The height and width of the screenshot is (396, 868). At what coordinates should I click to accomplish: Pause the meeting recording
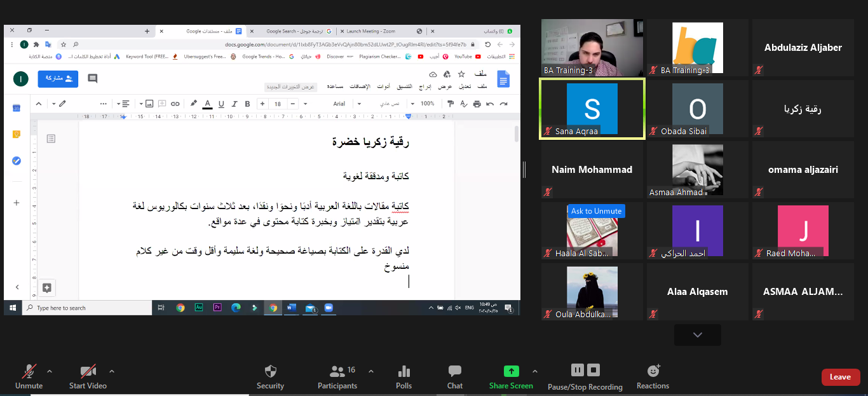577,370
